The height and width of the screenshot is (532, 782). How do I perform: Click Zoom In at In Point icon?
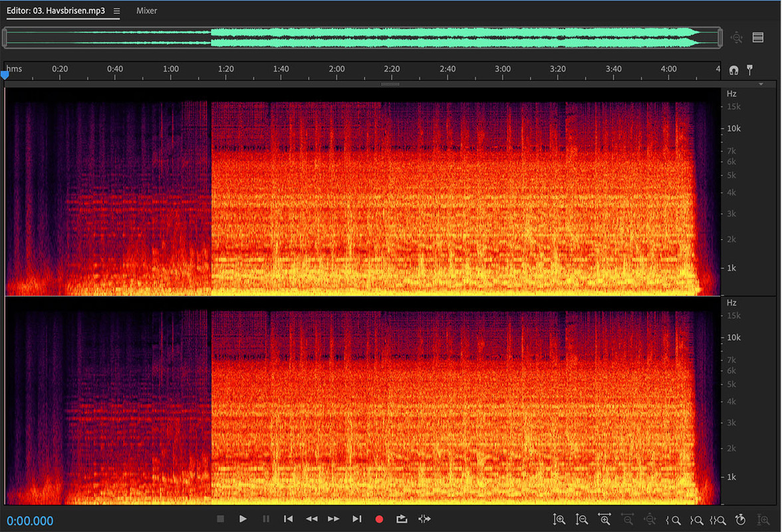pyautogui.click(x=673, y=520)
